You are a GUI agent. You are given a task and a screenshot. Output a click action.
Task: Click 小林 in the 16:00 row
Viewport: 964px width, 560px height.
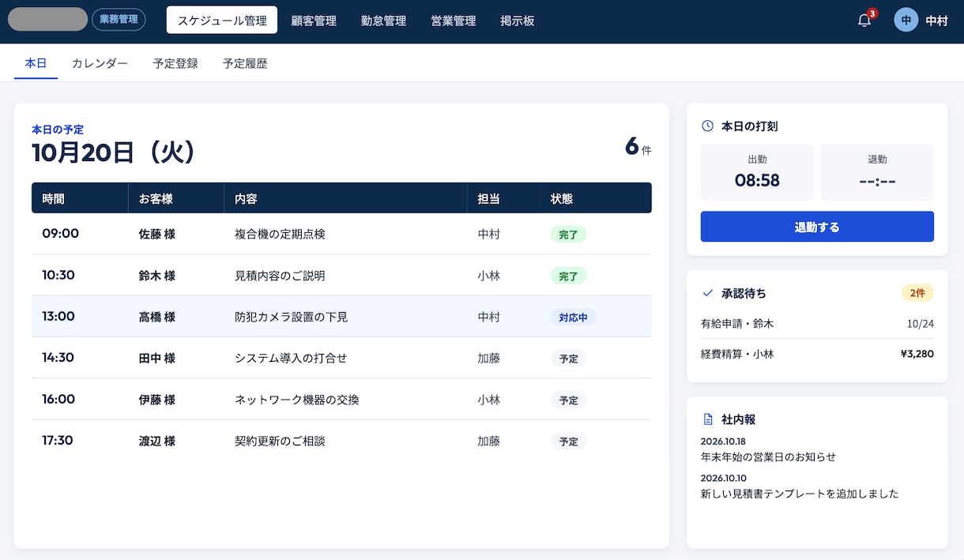tap(489, 400)
